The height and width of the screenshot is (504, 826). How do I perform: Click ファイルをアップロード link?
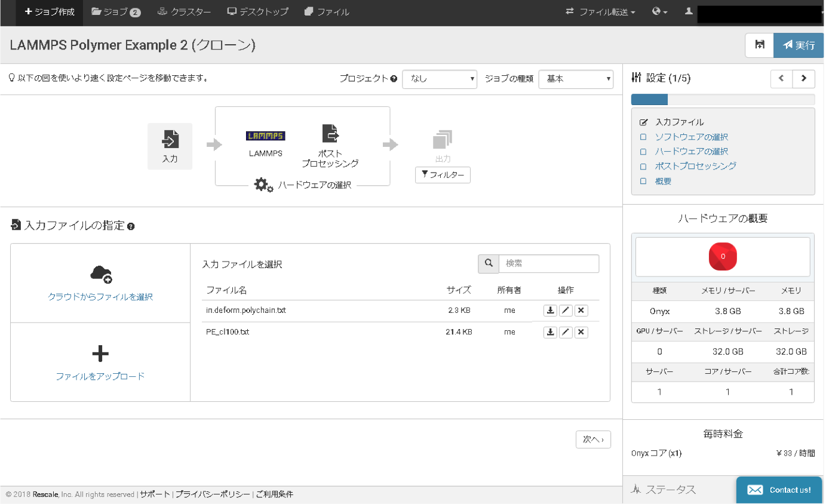(100, 377)
